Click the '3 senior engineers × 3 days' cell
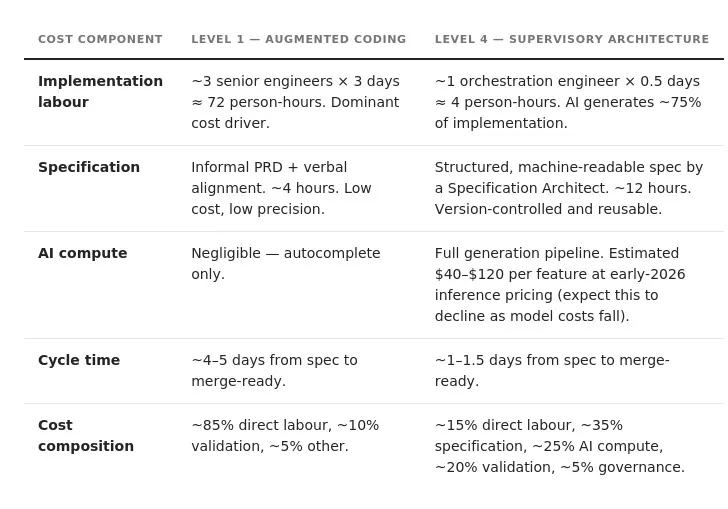The width and height of the screenshot is (728, 509). 295,102
